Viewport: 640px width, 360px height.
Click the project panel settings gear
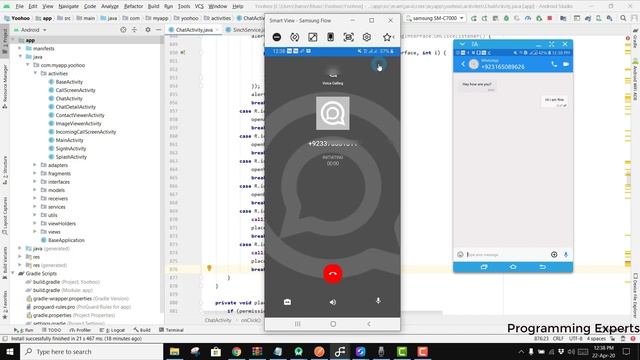[x=148, y=30]
